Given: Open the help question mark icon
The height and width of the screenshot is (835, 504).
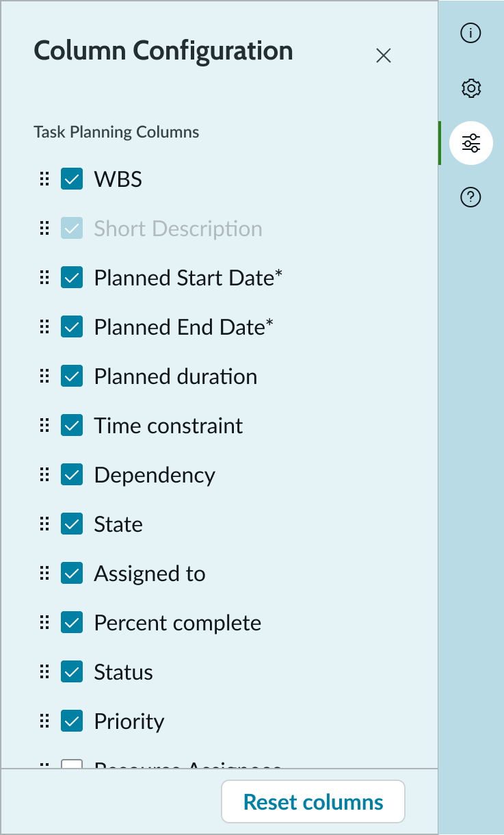Looking at the screenshot, I should [x=470, y=198].
